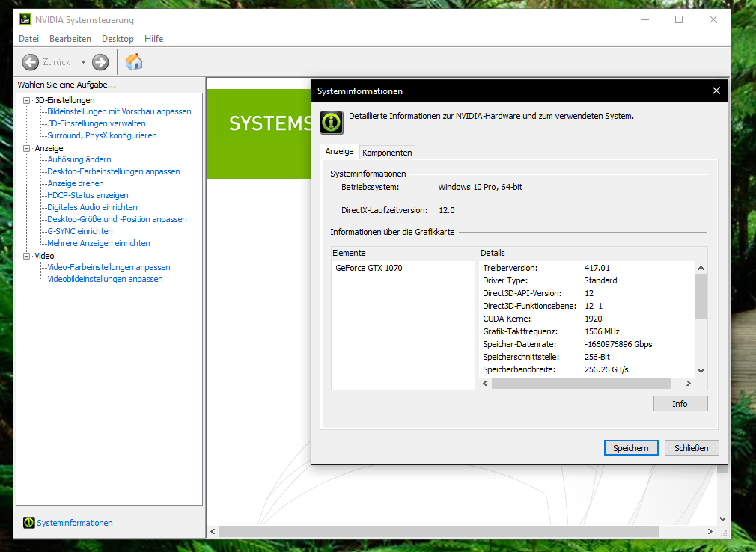Screen dimensions: 756x552
Task: Open the Bearbeiten menu
Action: point(70,39)
